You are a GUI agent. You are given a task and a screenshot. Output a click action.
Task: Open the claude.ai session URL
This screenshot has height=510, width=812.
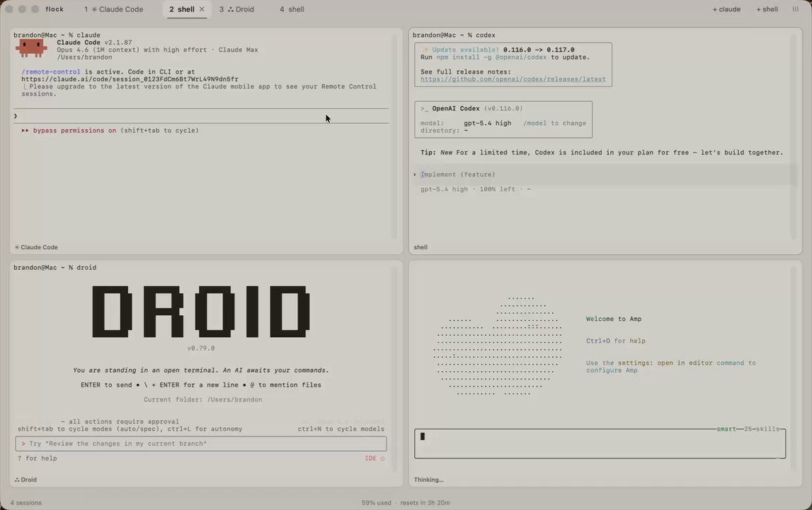tap(130, 79)
